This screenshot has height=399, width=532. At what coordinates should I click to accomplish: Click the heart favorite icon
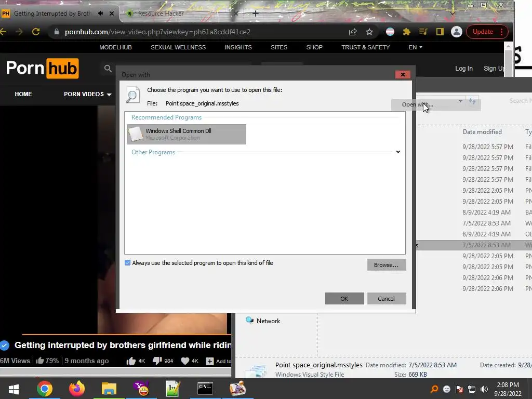[185, 361]
